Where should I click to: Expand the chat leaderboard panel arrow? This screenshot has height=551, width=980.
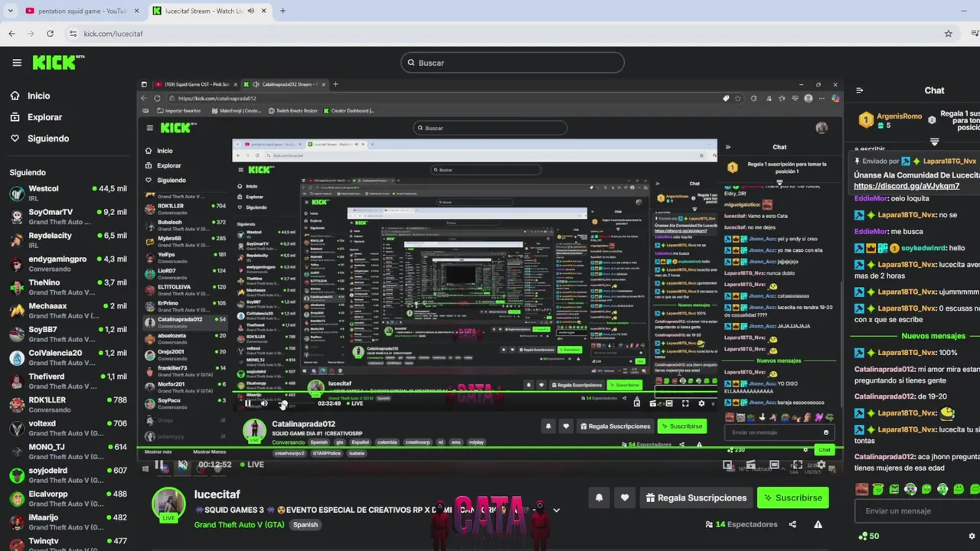934,142
